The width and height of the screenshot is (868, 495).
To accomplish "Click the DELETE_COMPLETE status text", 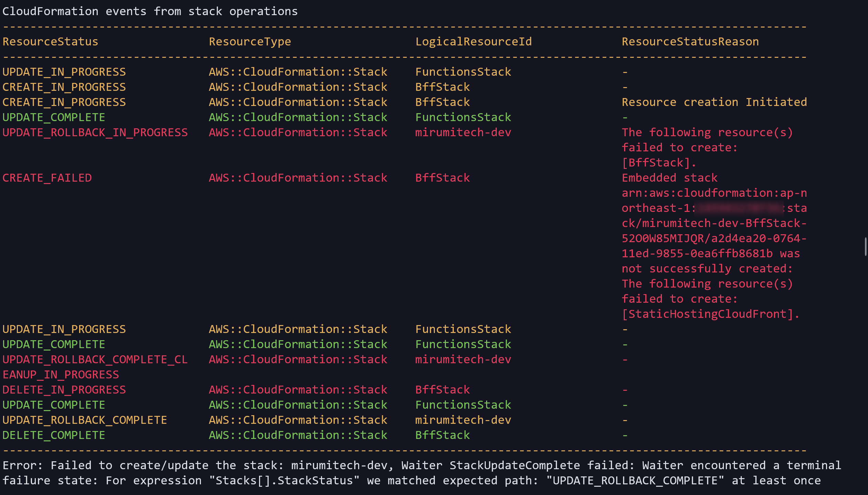I will [54, 435].
